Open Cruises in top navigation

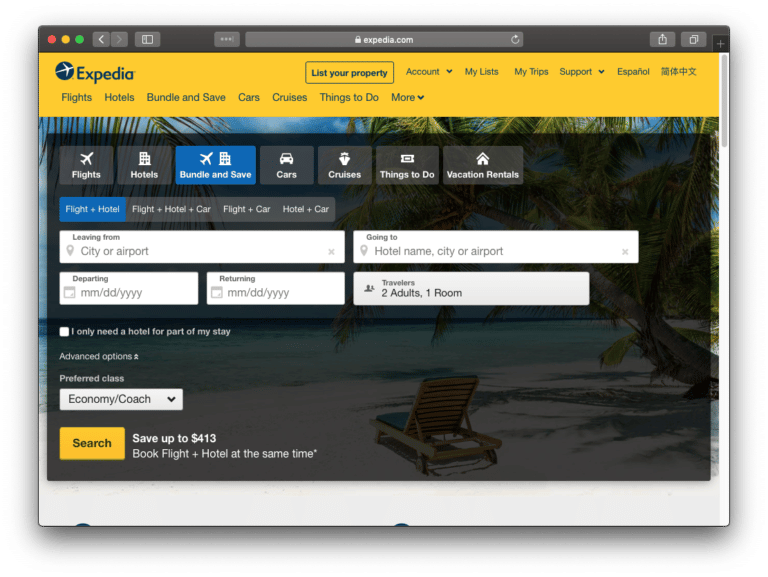289,97
